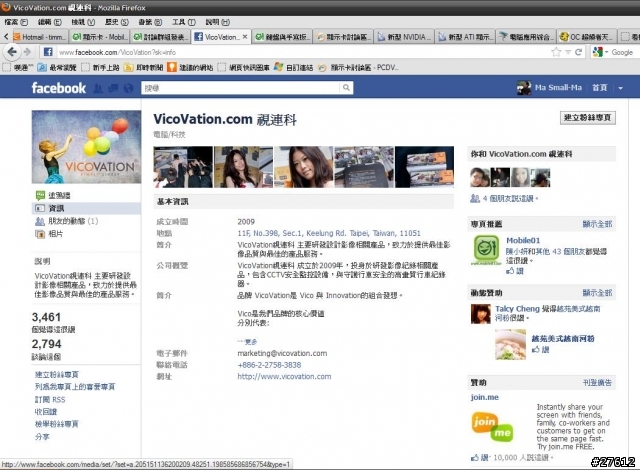
Task: Open the fourth photo in the photo strip
Action: coord(364,167)
